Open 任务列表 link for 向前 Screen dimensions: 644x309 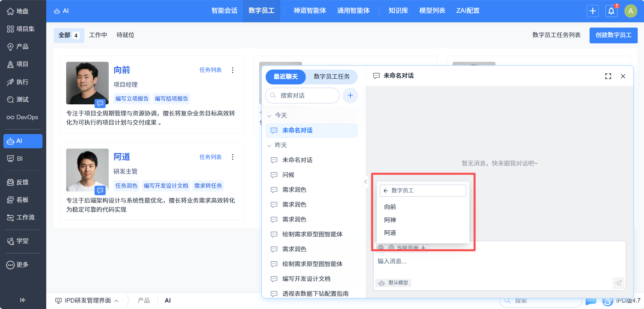point(210,70)
